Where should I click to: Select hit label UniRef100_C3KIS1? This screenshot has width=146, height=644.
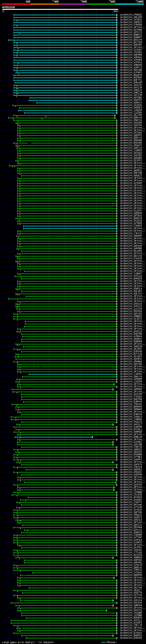point(131,233)
